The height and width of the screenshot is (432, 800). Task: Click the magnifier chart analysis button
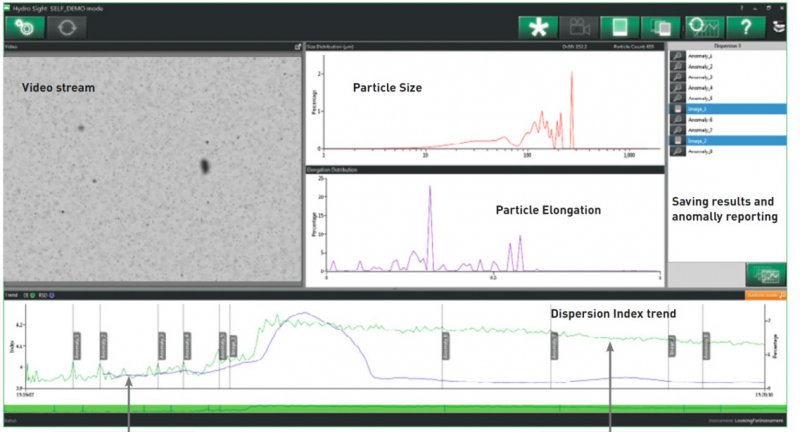coord(706,27)
